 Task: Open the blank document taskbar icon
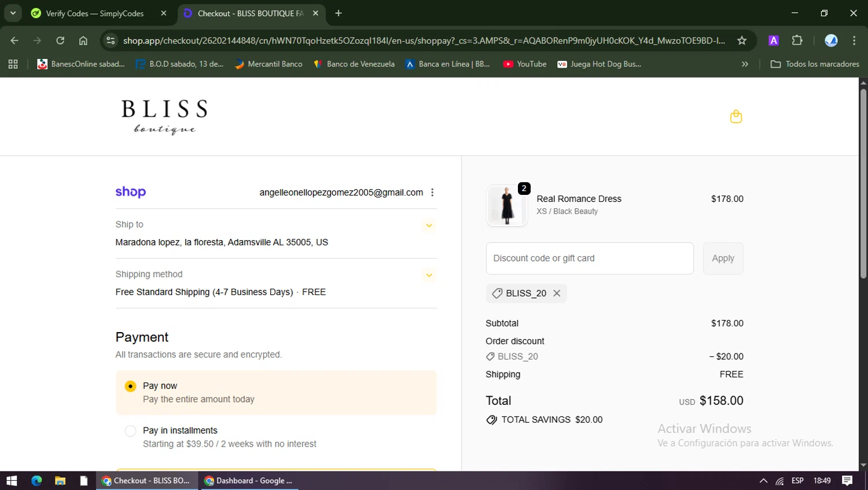pyautogui.click(x=84, y=481)
